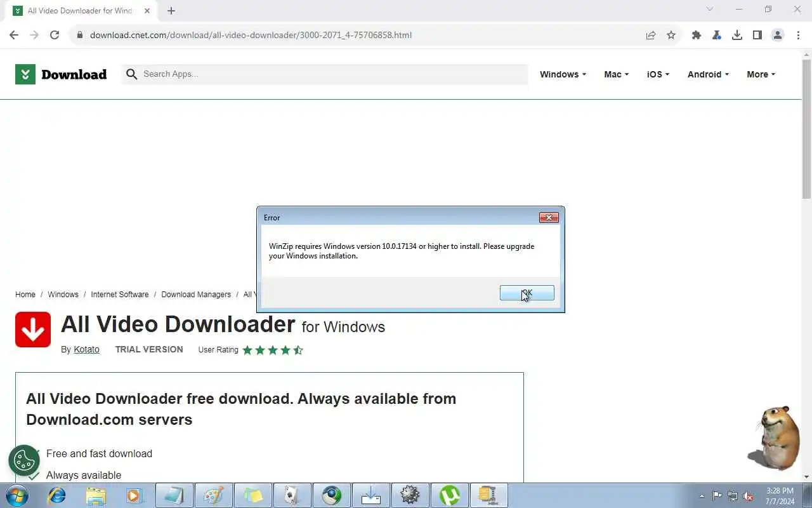Expand the Mac navigation menu

pyautogui.click(x=616, y=74)
